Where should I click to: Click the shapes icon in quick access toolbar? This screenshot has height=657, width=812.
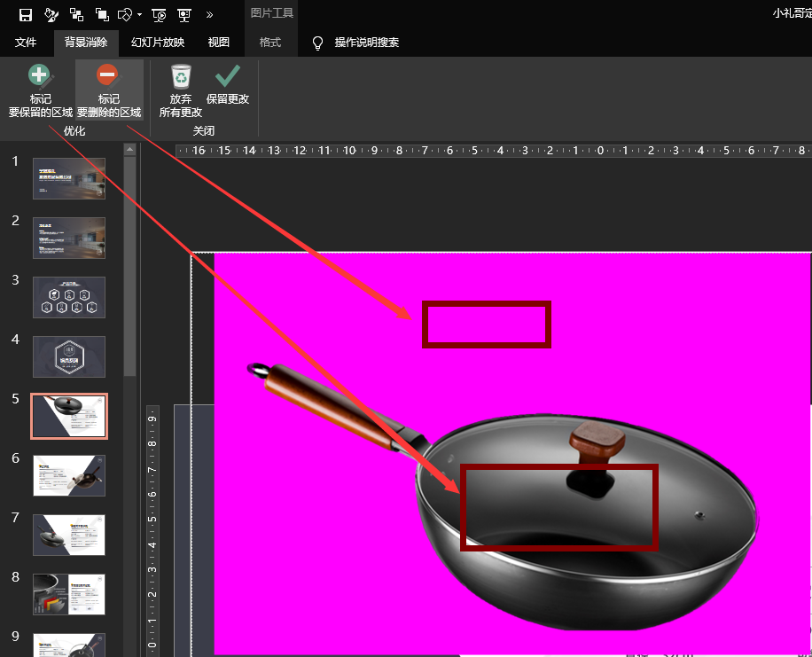tap(126, 14)
